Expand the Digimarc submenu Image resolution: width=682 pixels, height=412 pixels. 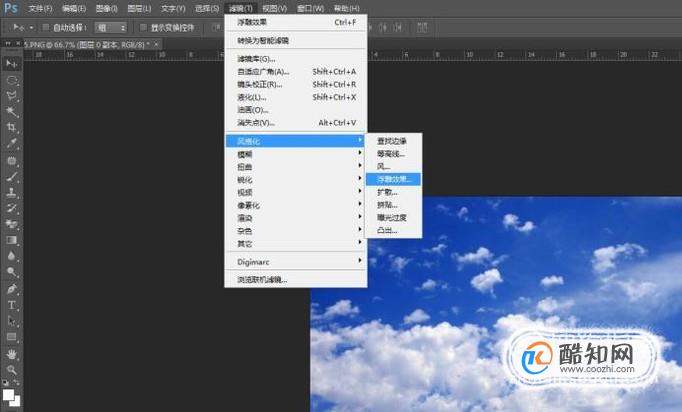296,261
